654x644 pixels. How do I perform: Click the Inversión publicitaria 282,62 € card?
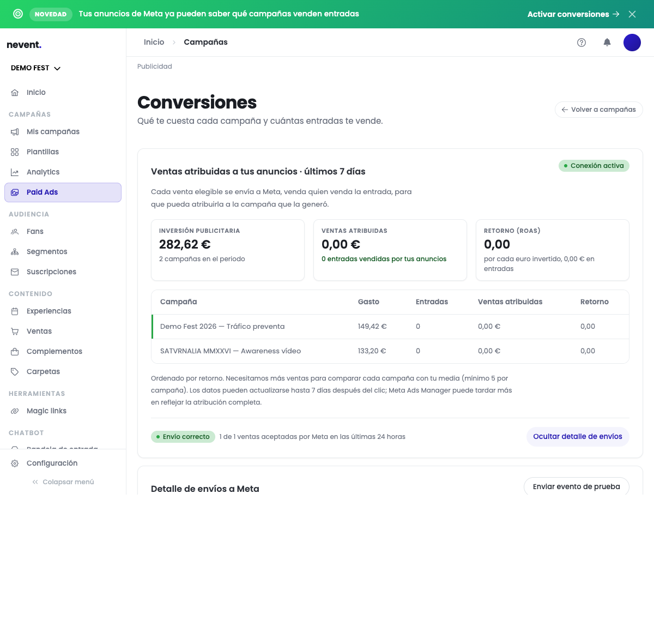tap(228, 250)
